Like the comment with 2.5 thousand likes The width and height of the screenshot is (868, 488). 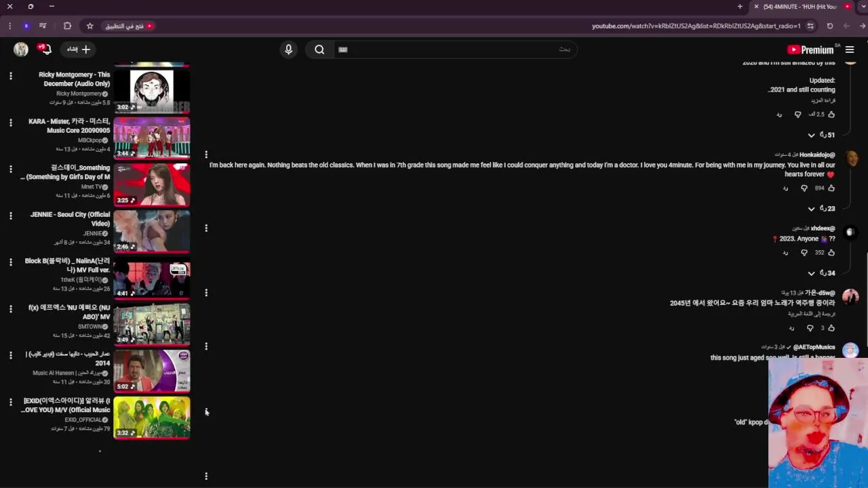831,115
